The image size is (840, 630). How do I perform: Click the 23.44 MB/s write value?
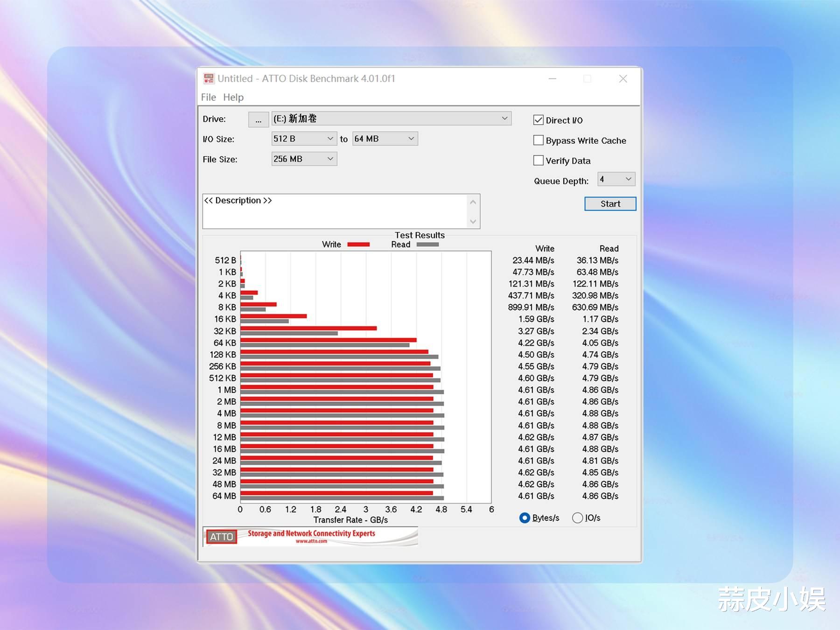(x=533, y=260)
